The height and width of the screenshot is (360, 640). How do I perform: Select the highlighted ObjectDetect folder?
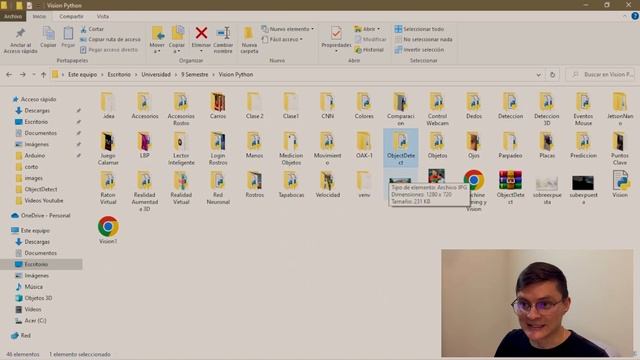click(400, 148)
